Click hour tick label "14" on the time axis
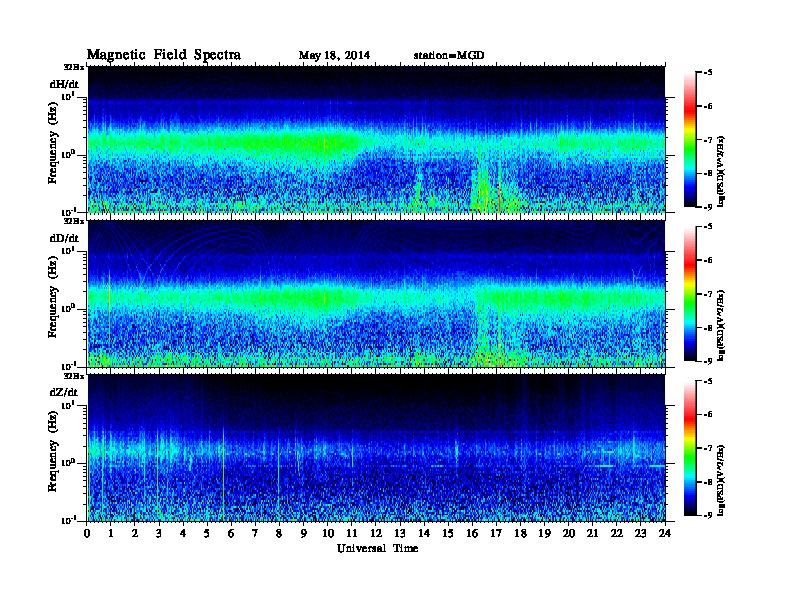 click(424, 533)
